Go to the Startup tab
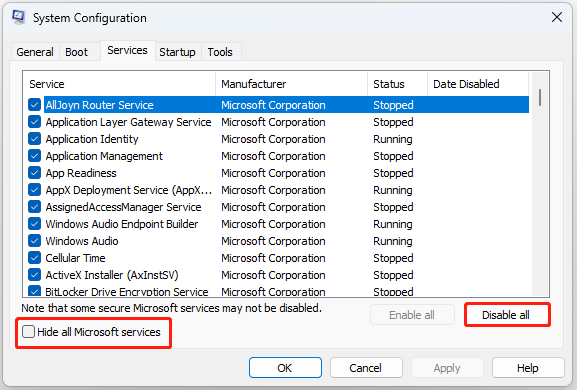 coord(177,52)
